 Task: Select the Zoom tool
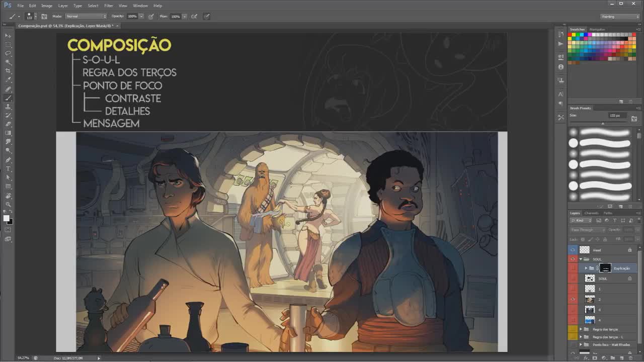pos(8,204)
